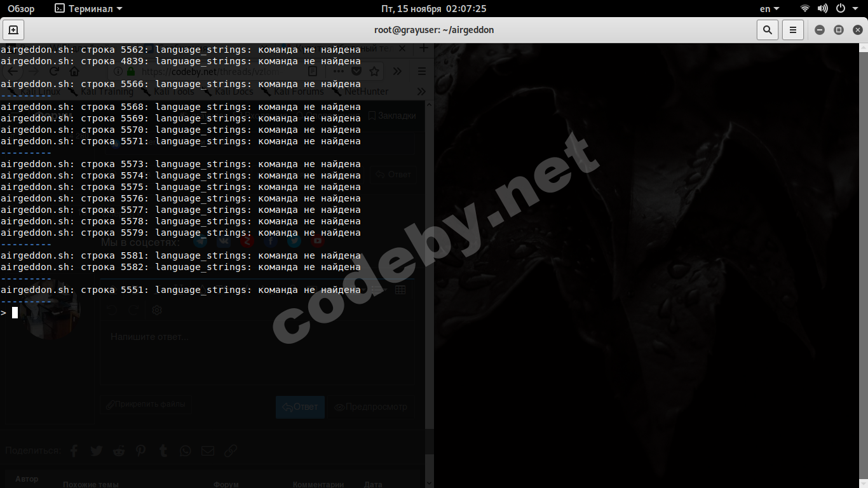Open VK icon beside Мы в соцсетях

point(224,241)
